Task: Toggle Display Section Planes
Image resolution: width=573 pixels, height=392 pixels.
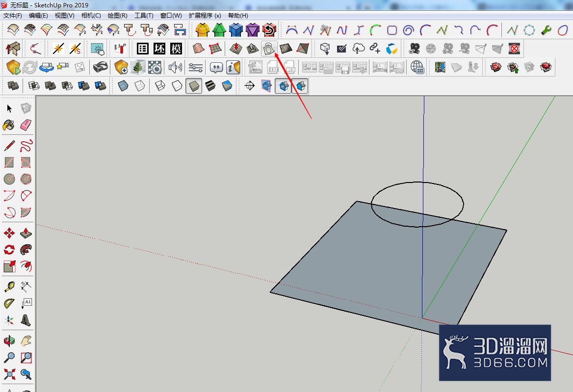Action: 266,86
